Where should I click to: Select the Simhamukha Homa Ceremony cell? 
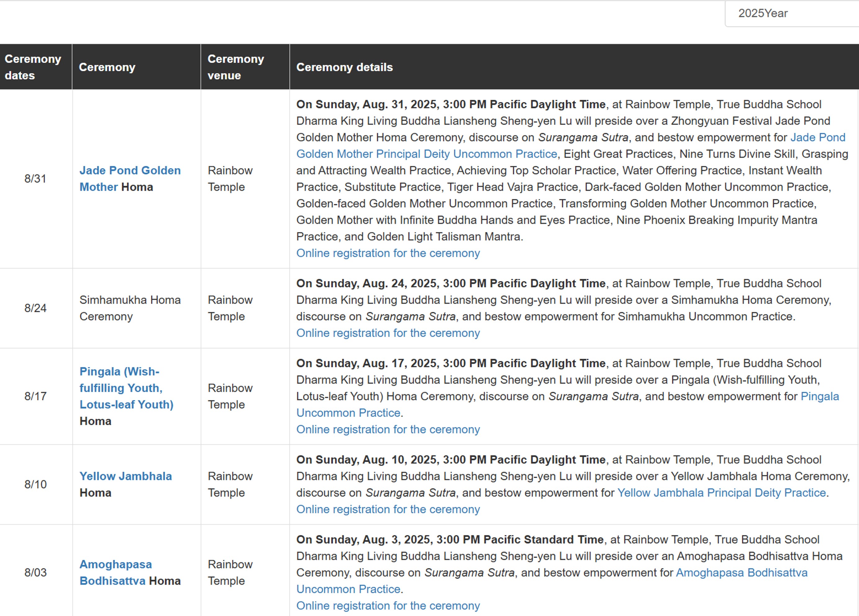coord(136,308)
